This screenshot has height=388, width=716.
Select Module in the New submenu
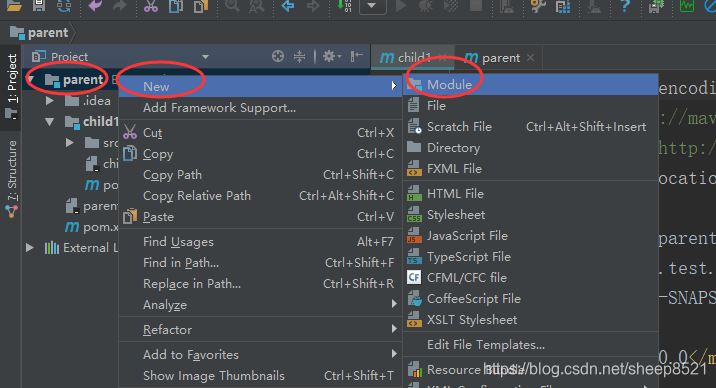tap(531, 84)
